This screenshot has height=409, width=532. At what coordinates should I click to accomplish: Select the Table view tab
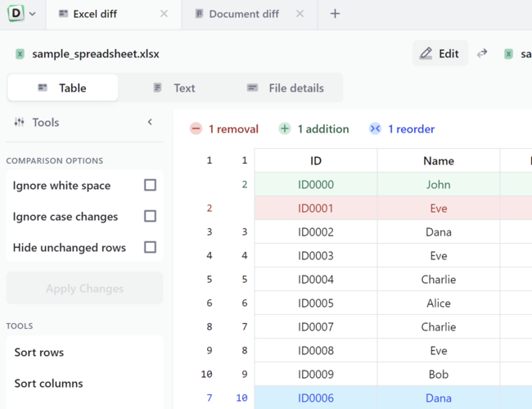click(62, 88)
